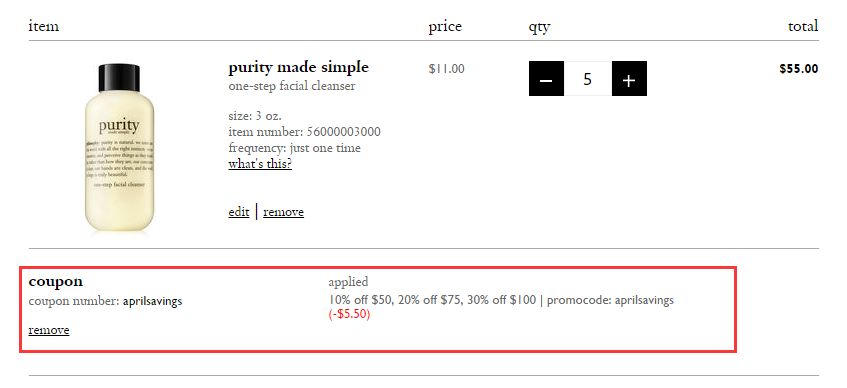The height and width of the screenshot is (388, 847).
Task: Click the quantity field showing 5
Action: tap(588, 78)
